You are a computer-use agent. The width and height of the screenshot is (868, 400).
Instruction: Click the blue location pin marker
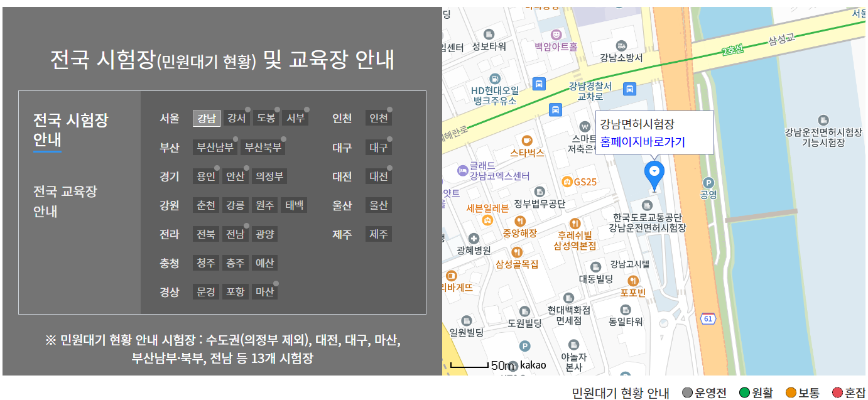(x=654, y=175)
